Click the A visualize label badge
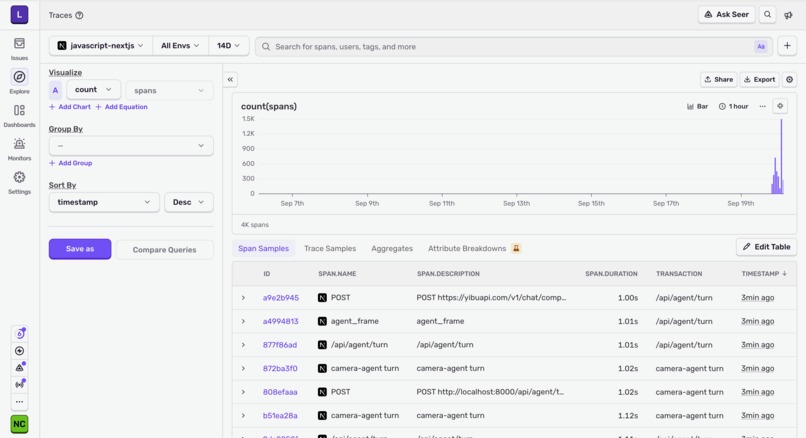 coord(56,90)
